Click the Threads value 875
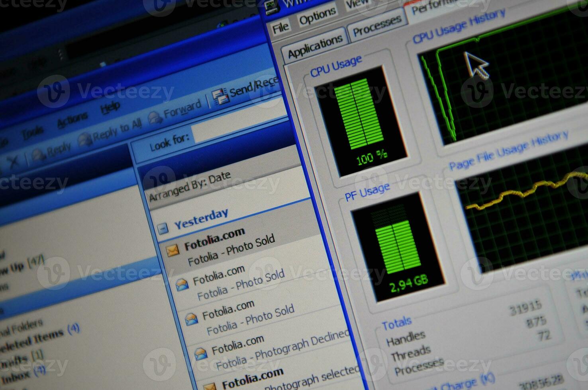 coord(536,322)
